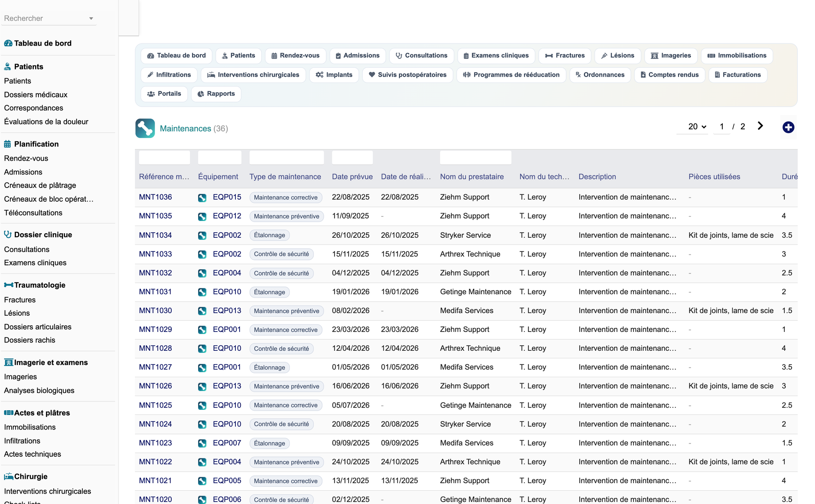This screenshot has width=815, height=504.
Task: Click the Type de maintenance filter box
Action: (x=286, y=157)
